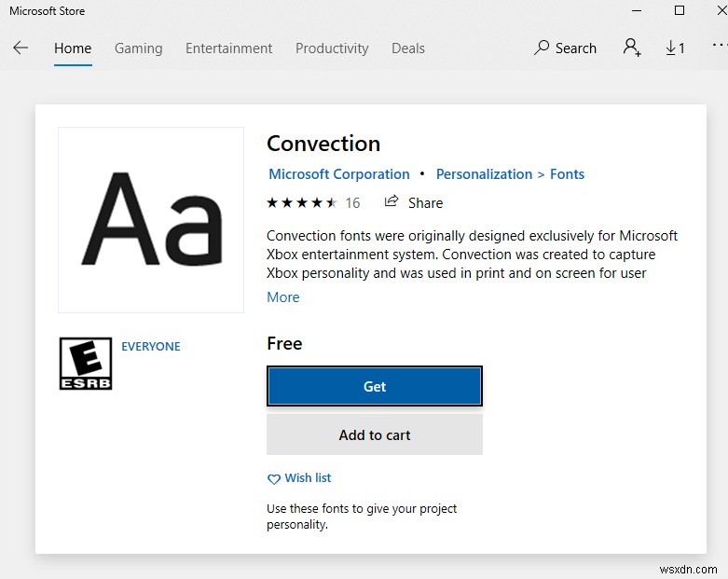Open the Gaming tab
The height and width of the screenshot is (579, 728).
pos(138,48)
